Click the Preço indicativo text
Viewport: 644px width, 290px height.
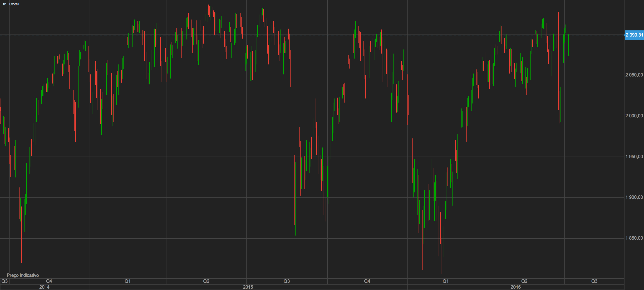[x=23, y=275]
